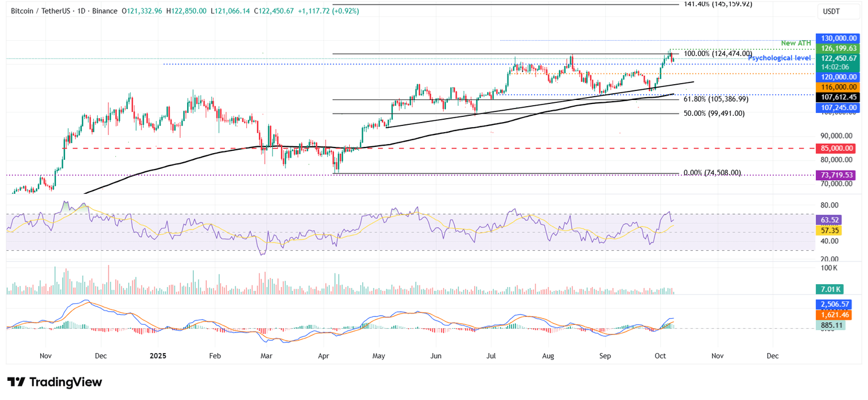Click the 116,000.00 orange price badge
Viewport: 868px width, 400px height.
click(838, 87)
